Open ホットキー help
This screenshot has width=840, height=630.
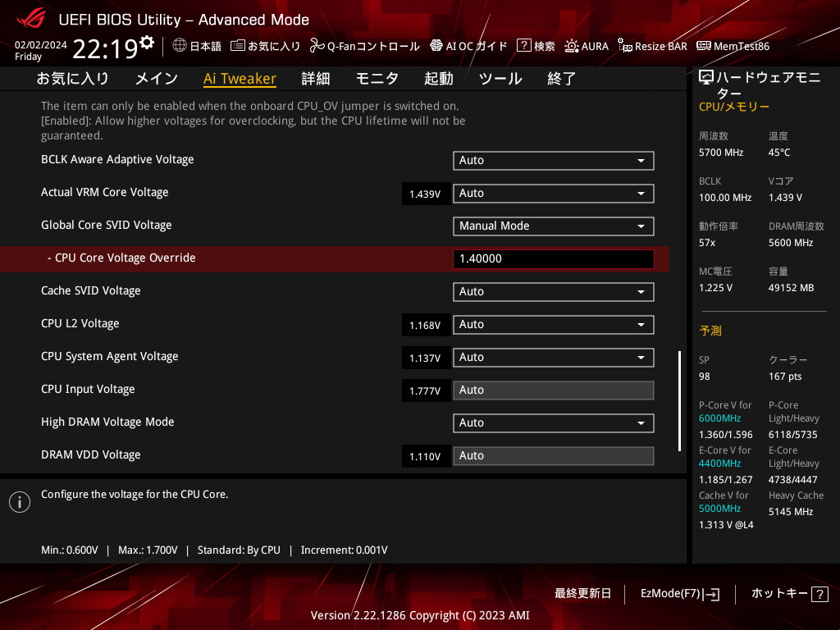(790, 594)
